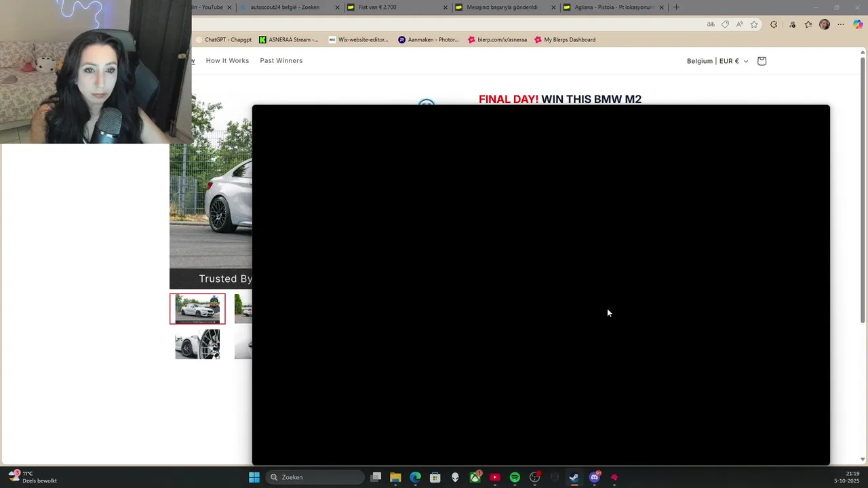Launch the Copilot icon in Edge

point(858,24)
